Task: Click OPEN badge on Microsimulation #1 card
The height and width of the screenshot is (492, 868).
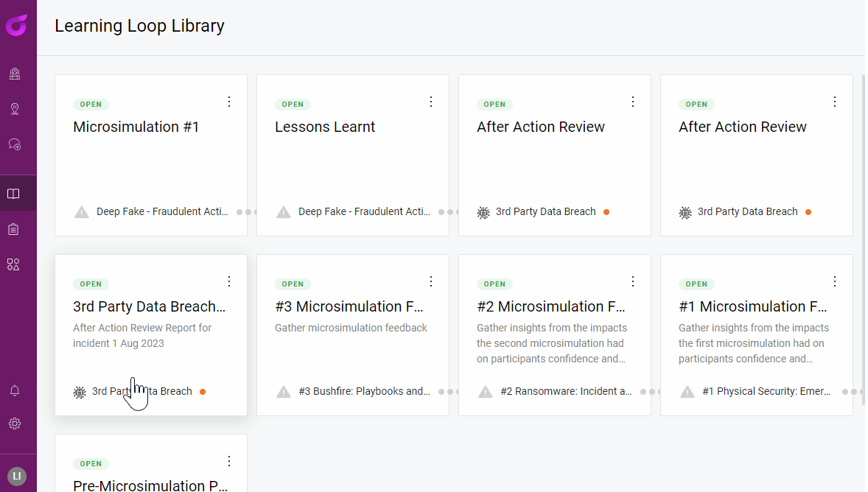Action: (91, 104)
